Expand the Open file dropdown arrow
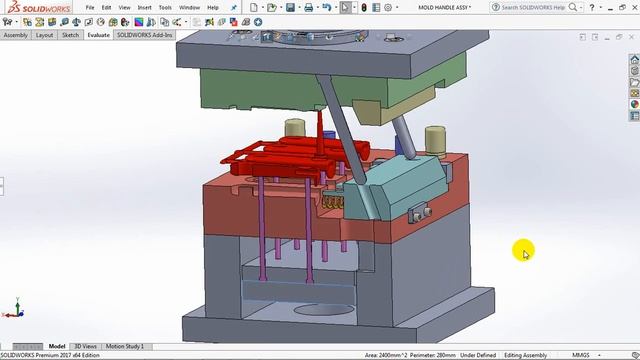The image size is (640, 360). (x=281, y=7)
